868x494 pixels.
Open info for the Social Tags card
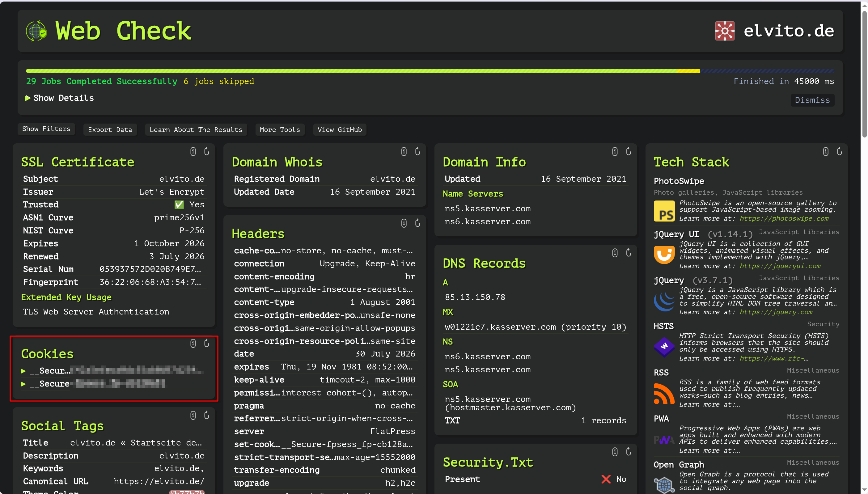(193, 415)
